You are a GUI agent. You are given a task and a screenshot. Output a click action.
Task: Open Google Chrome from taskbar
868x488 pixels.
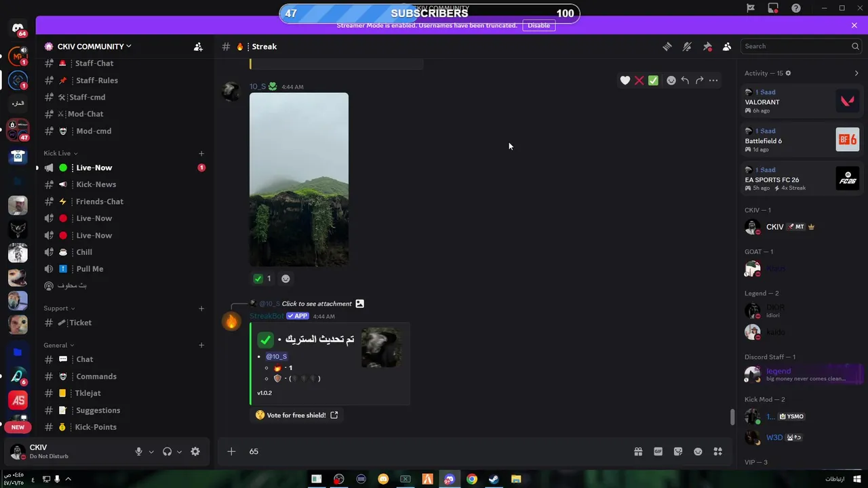click(472, 479)
